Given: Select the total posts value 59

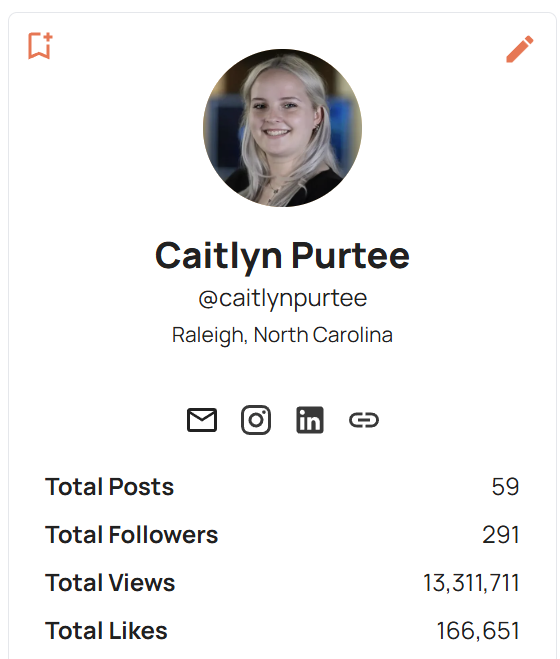Looking at the screenshot, I should pyautogui.click(x=505, y=487).
